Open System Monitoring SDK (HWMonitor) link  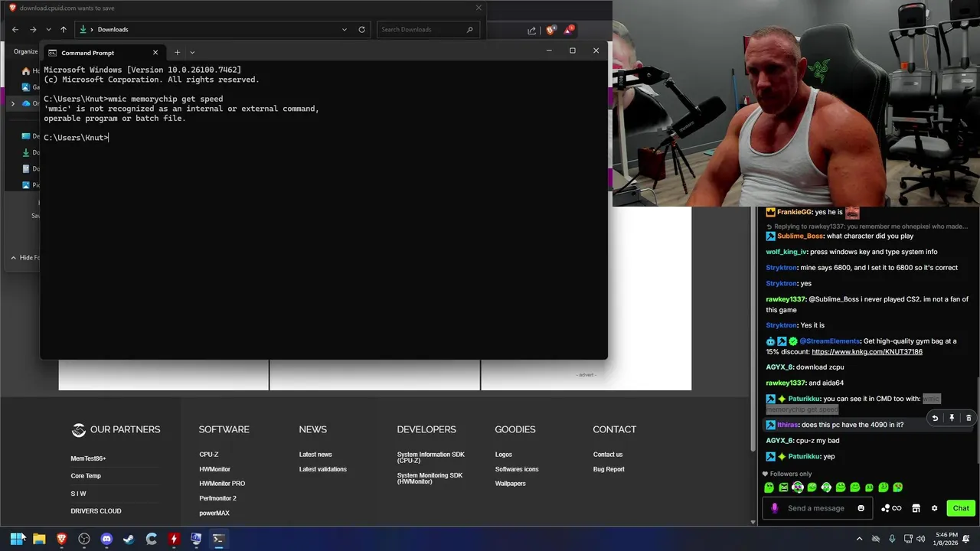(430, 478)
